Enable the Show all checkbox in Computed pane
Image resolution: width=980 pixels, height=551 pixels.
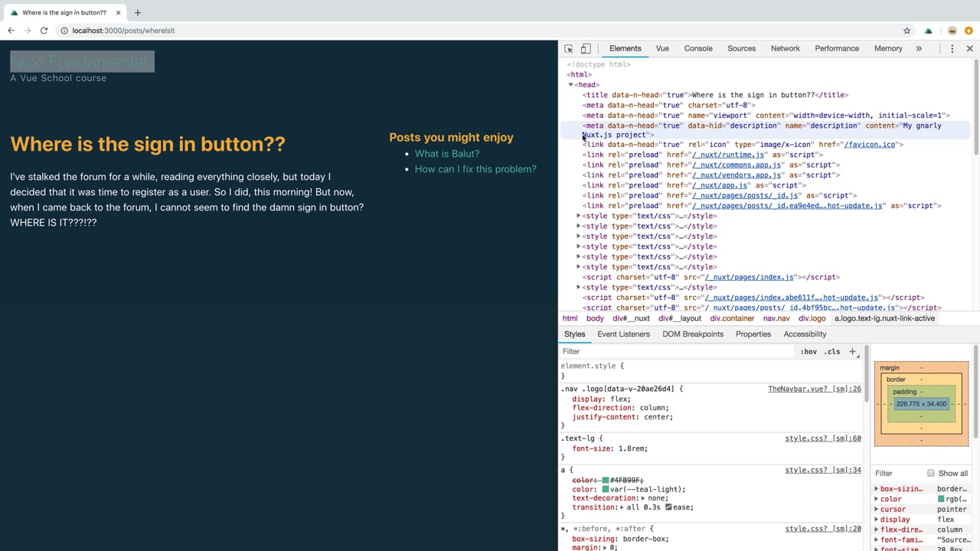pyautogui.click(x=931, y=473)
